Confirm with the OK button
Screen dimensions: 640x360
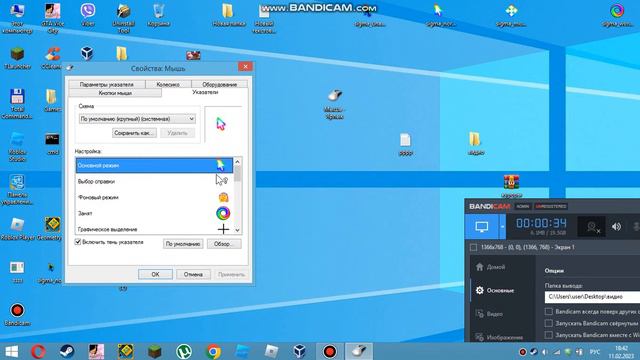pyautogui.click(x=155, y=274)
